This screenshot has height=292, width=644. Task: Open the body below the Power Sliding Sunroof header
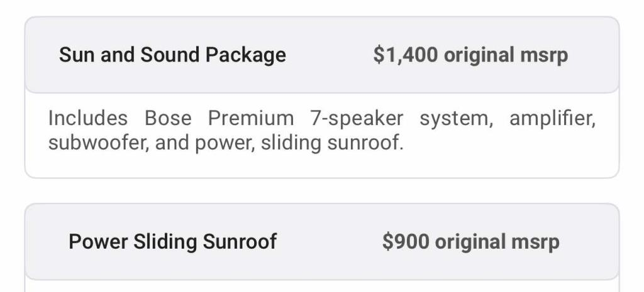[x=322, y=286]
